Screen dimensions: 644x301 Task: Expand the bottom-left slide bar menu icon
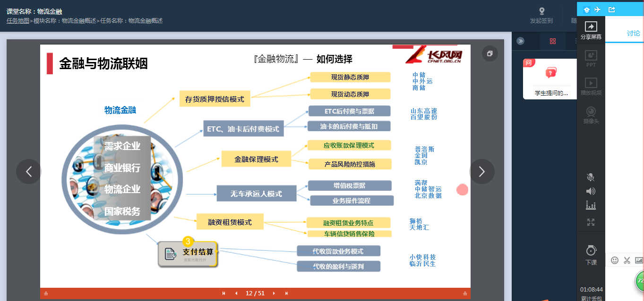click(46, 293)
